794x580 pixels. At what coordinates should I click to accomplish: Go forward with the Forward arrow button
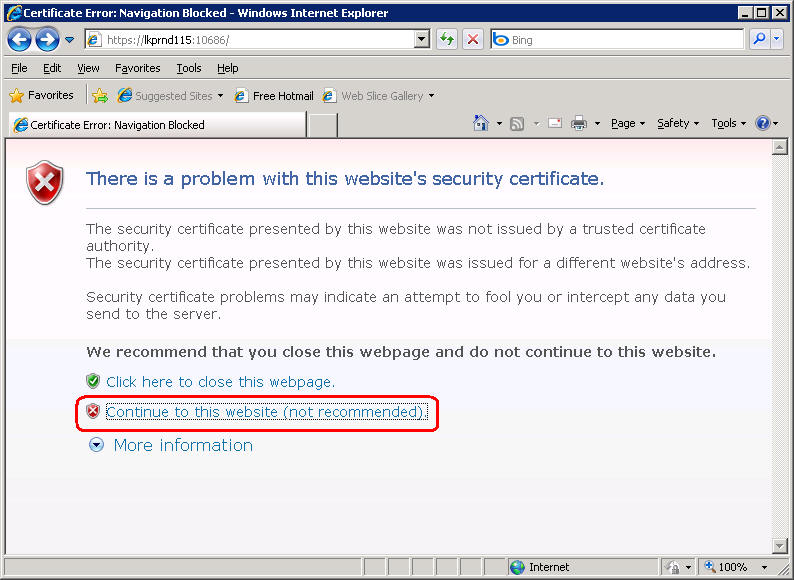coord(47,40)
